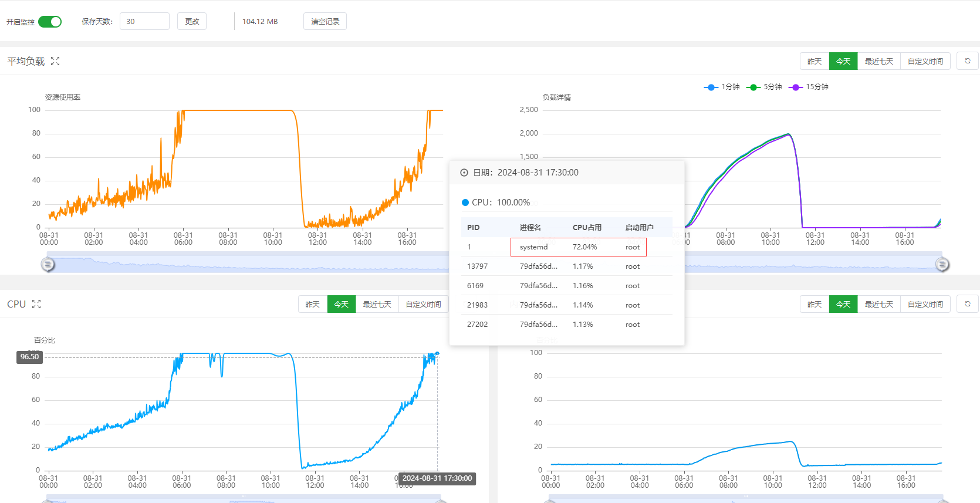Select 昨天 in the CPU panel range

(x=313, y=304)
